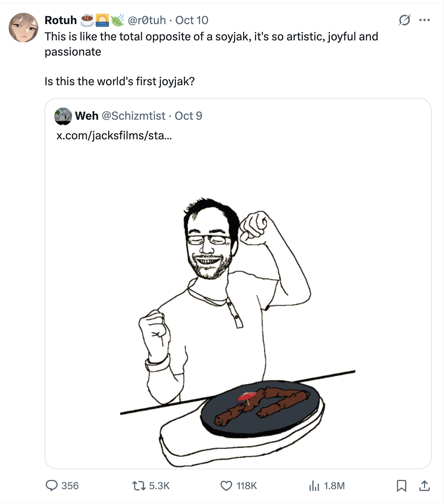Click the Oct 9 quoted post date
Image resolution: width=444 pixels, height=504 pixels.
[x=189, y=116]
